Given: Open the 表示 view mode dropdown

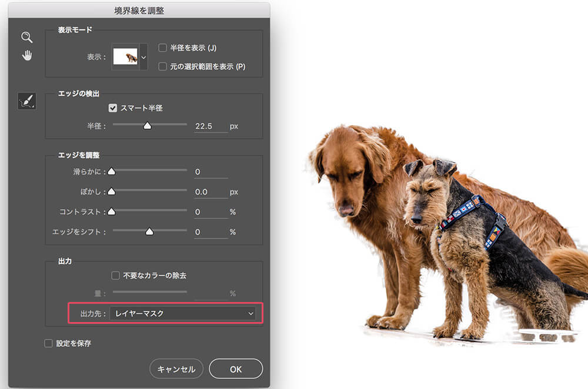Looking at the screenshot, I should tap(143, 56).
